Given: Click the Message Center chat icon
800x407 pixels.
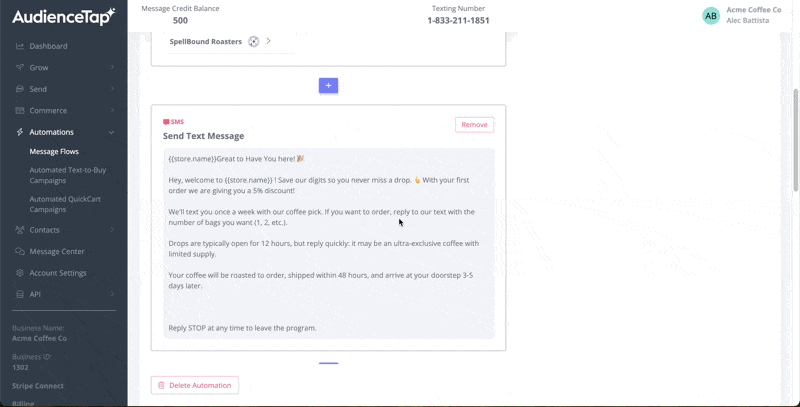Looking at the screenshot, I should (20, 251).
